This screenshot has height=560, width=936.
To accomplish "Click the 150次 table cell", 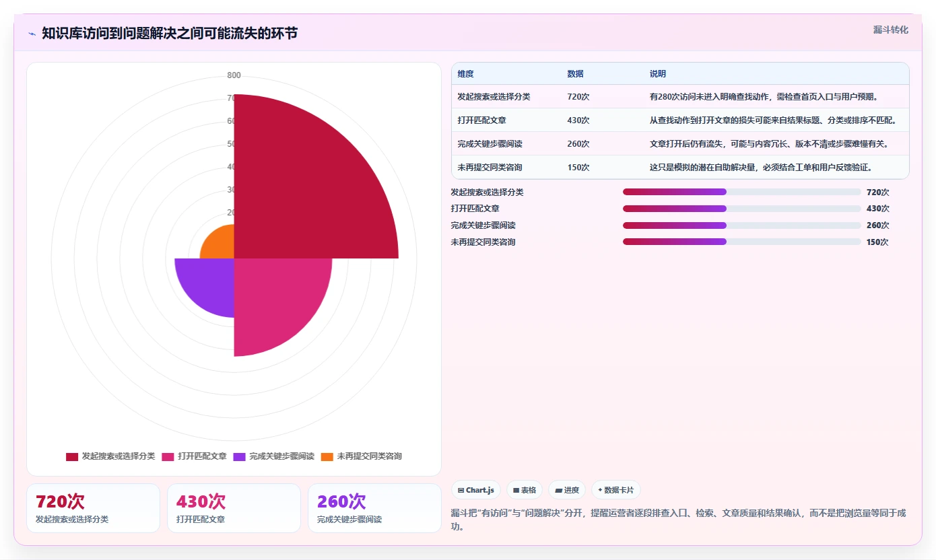I will coord(578,168).
